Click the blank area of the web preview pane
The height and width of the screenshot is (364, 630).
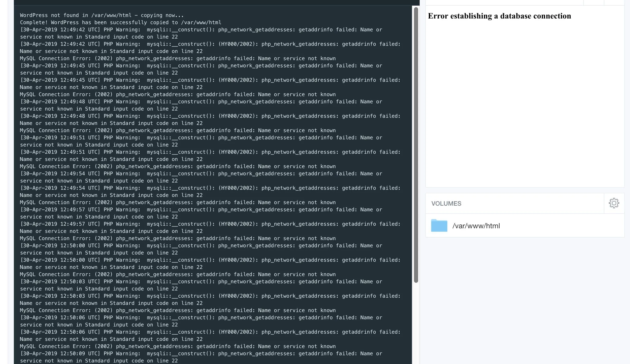click(525, 103)
